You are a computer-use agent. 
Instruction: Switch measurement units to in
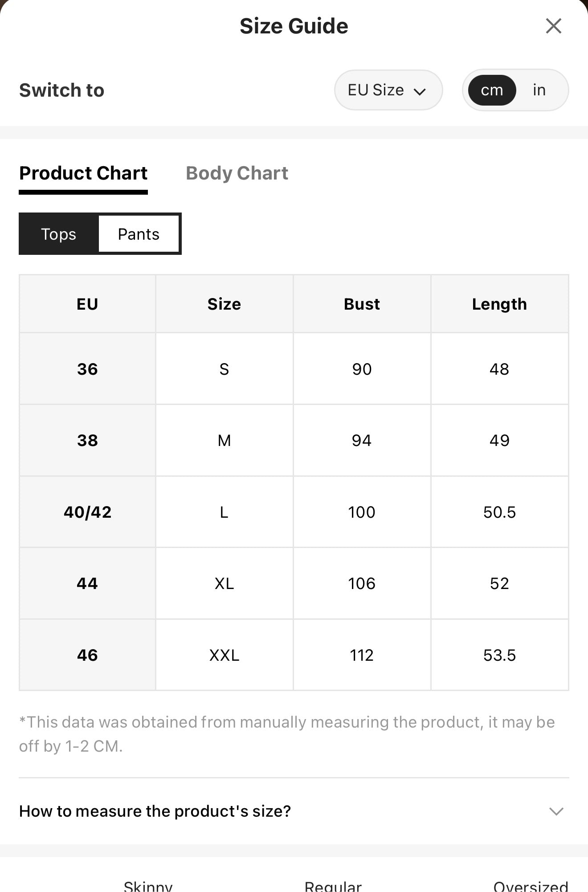point(539,90)
